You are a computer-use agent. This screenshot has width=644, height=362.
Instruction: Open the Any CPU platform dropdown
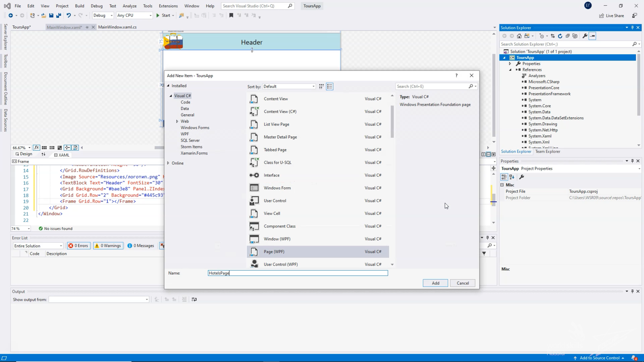click(x=134, y=15)
